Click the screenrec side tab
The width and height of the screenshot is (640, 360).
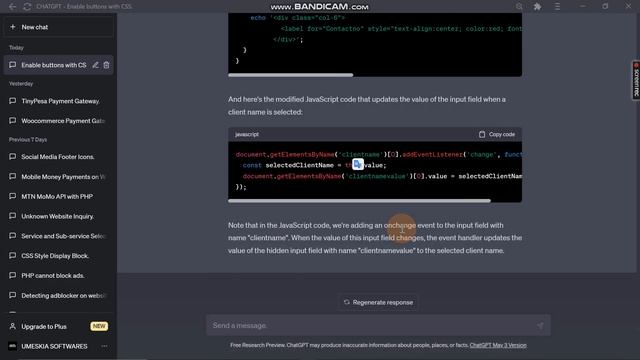click(636, 80)
